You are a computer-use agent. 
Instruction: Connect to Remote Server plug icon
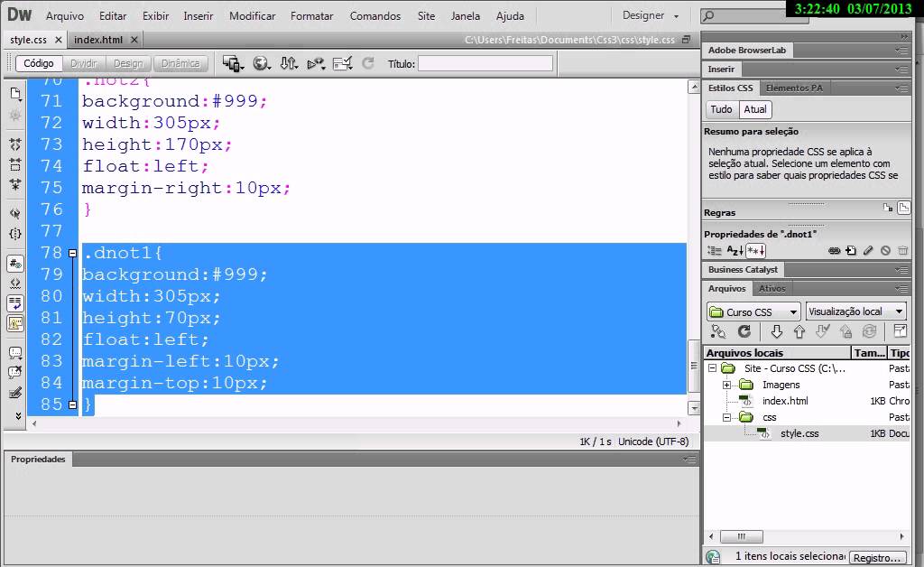click(717, 332)
